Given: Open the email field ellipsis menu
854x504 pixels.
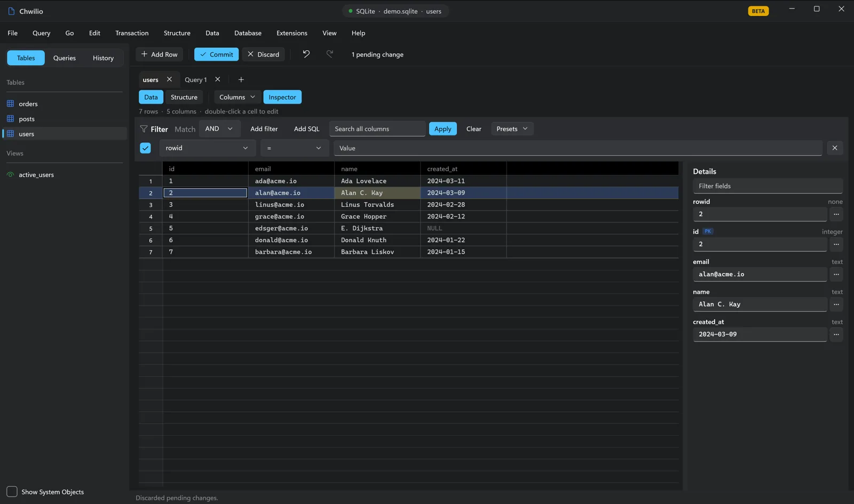Looking at the screenshot, I should point(836,274).
